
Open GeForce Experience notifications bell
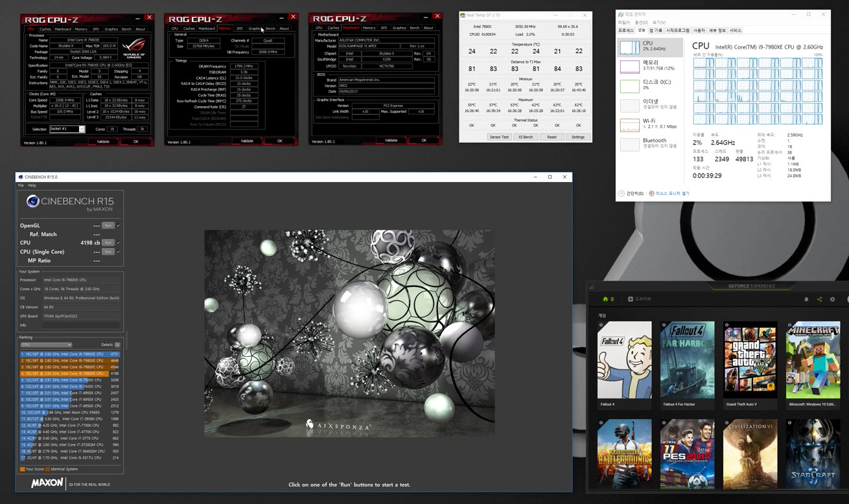[806, 299]
